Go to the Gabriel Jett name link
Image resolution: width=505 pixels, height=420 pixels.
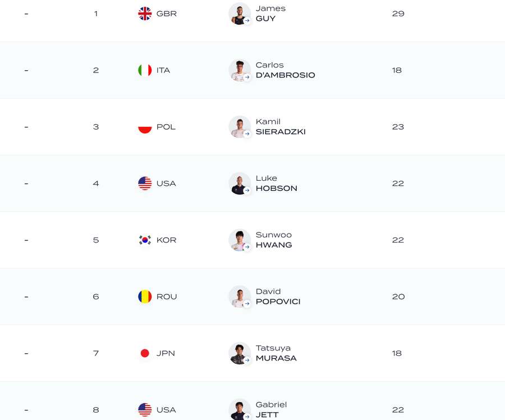tap(271, 410)
